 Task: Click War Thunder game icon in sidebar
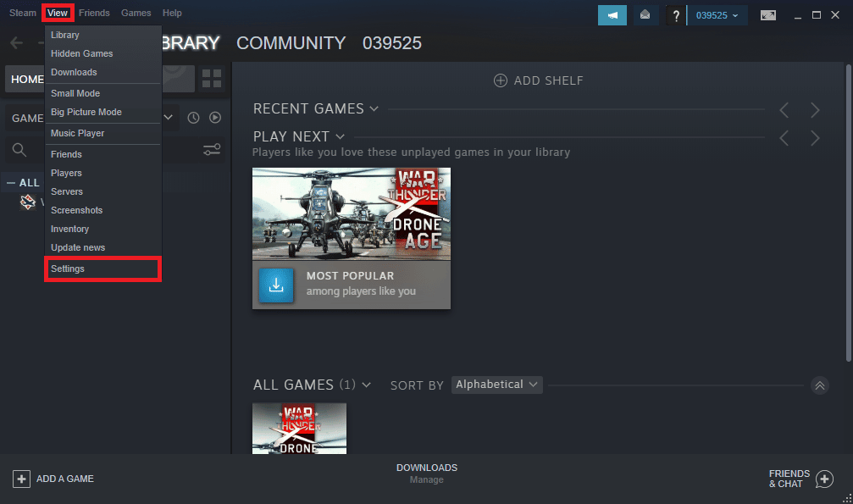[28, 202]
